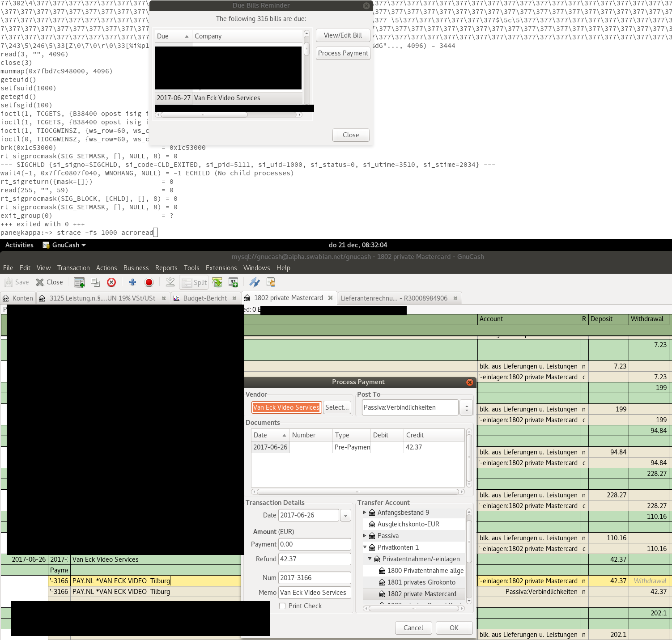Click the blue plus Enter transaction icon
Image resolution: width=672 pixels, height=640 pixels.
(x=132, y=282)
